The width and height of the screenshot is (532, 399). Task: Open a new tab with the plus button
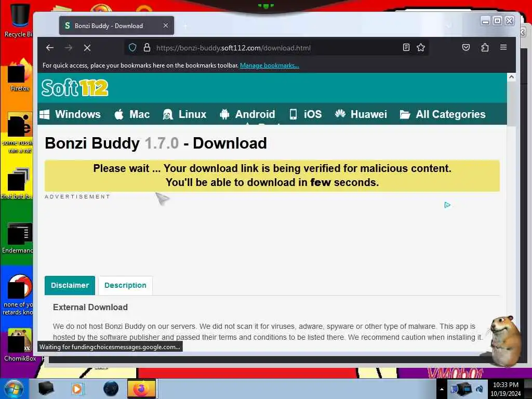185,26
